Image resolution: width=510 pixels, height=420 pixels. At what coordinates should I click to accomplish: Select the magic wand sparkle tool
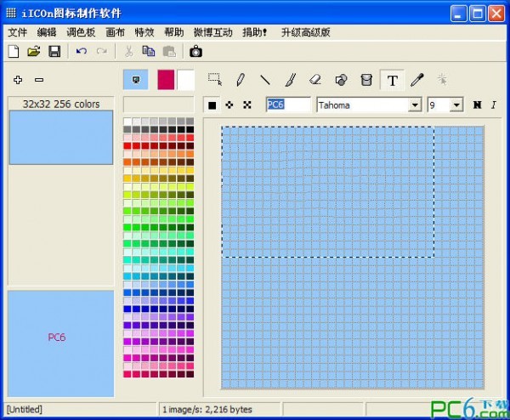click(x=442, y=80)
